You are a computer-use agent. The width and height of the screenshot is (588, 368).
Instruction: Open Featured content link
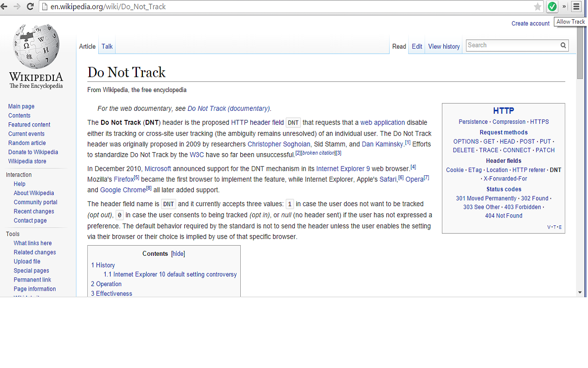(29, 125)
